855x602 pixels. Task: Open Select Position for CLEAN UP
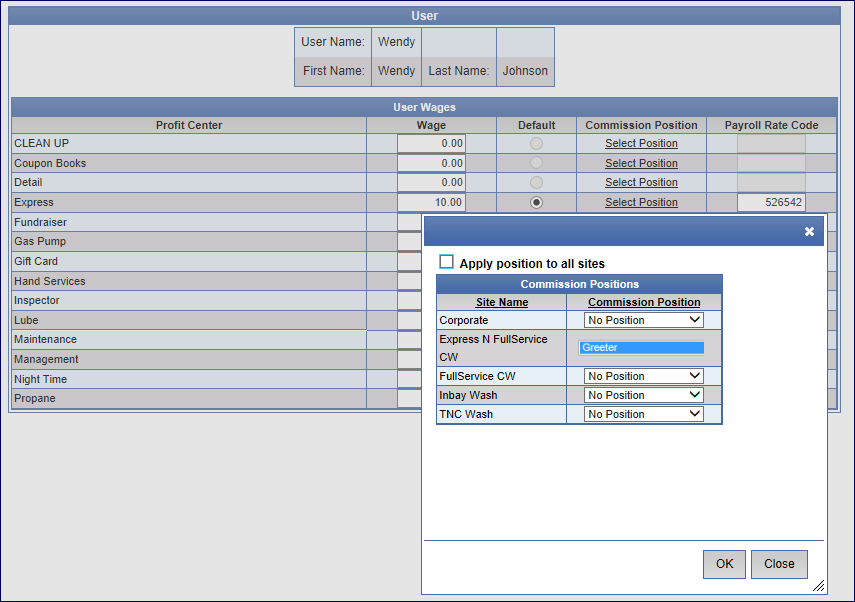click(x=641, y=143)
